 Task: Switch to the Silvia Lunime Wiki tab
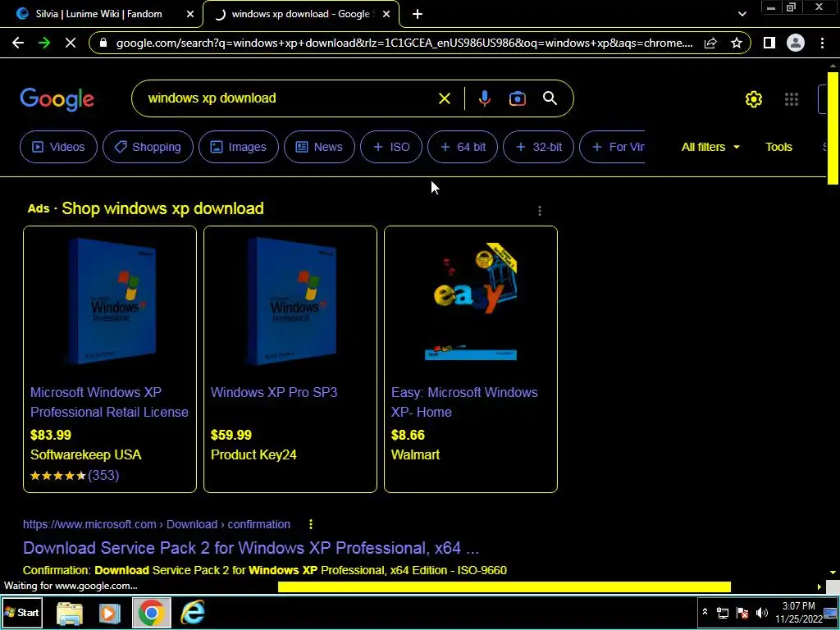(x=98, y=15)
